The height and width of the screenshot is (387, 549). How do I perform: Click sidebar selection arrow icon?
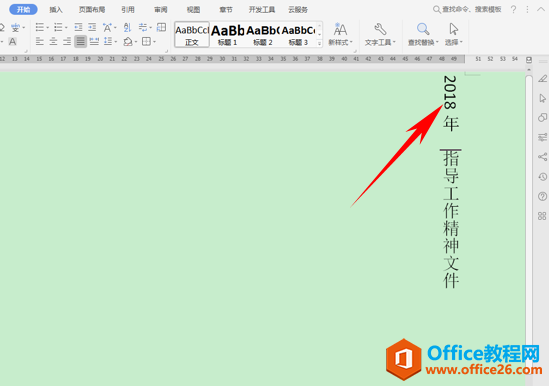(542, 98)
